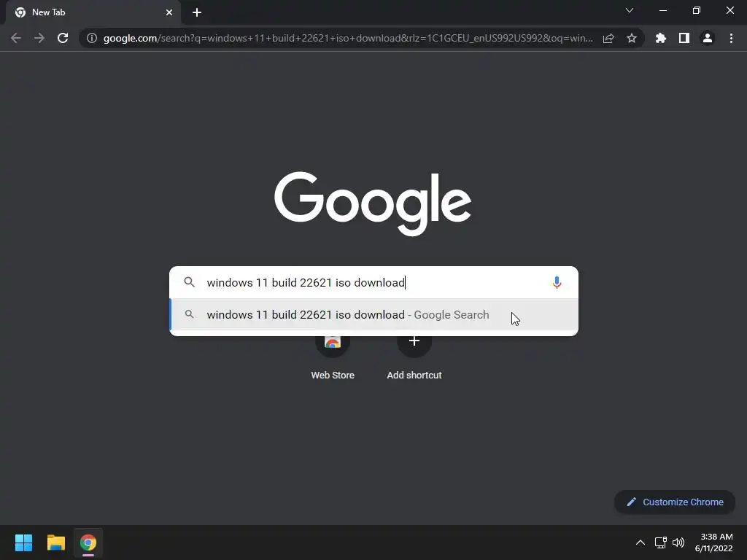Click the magnifier icon beside the suggestion
The width and height of the screenshot is (747, 560).
(189, 314)
